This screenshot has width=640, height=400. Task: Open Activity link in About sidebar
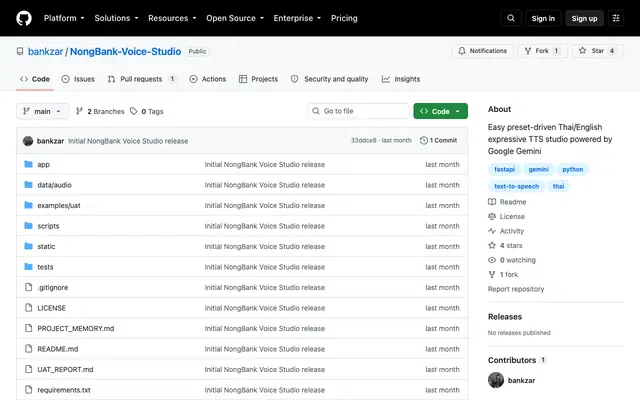click(506, 231)
